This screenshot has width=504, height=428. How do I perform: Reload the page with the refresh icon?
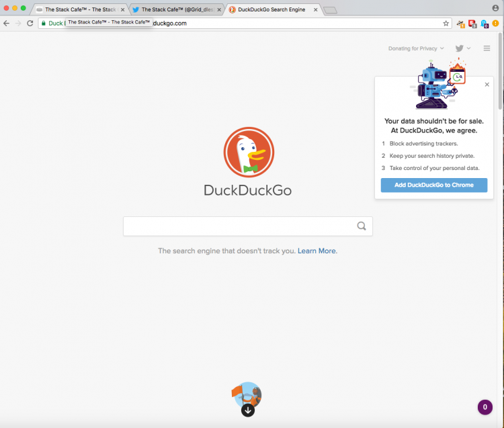pyautogui.click(x=30, y=23)
